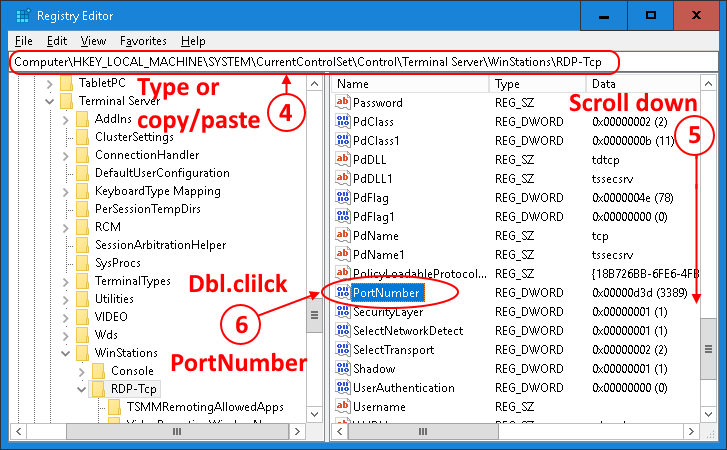Click the PdClass DWORD value icon

click(x=343, y=121)
